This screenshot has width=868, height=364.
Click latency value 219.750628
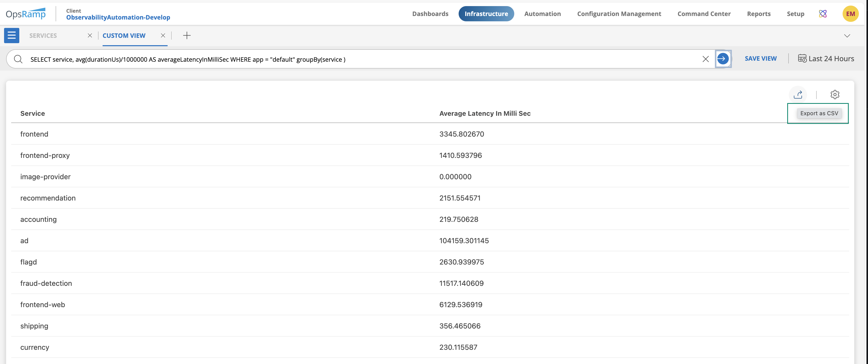459,219
